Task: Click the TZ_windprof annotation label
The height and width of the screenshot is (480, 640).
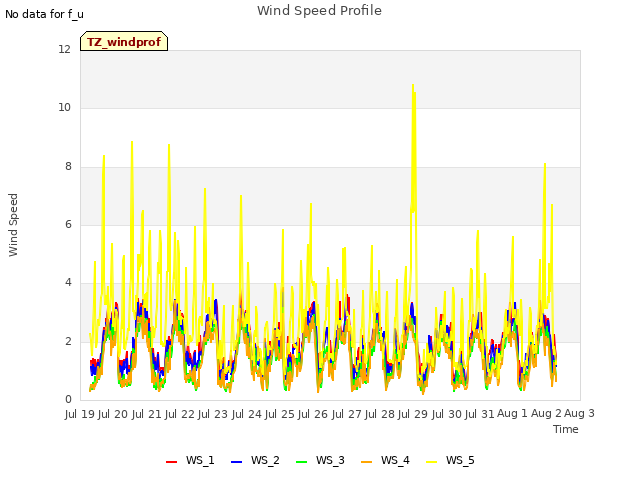Action: pyautogui.click(x=124, y=41)
